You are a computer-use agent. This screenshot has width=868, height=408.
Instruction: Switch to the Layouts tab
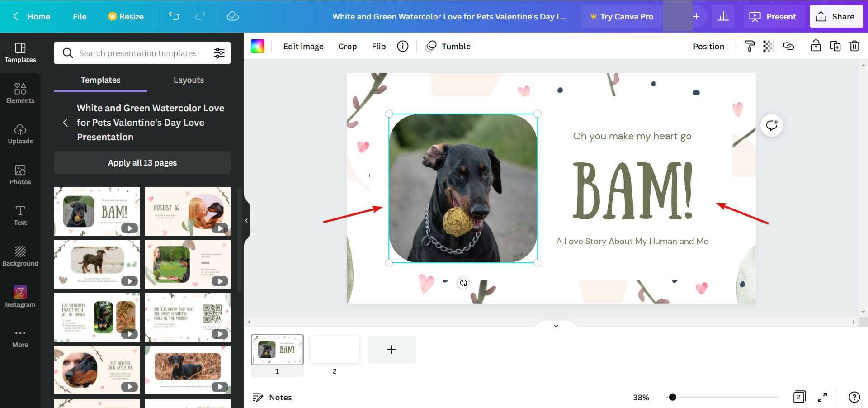pyautogui.click(x=189, y=80)
